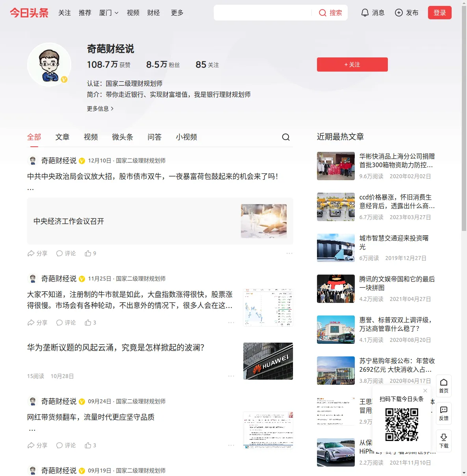467x476 pixels.
Task: Open 视频 in the top navigation
Action: 133,13
